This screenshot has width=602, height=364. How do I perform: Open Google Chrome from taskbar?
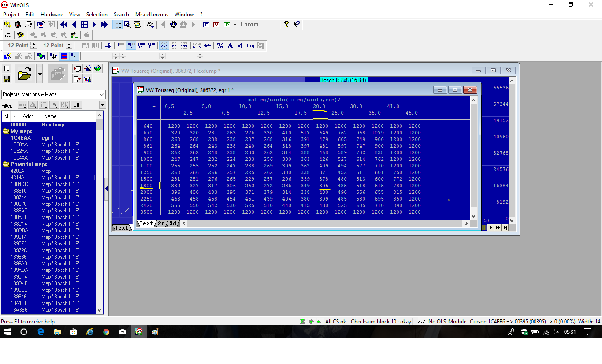pos(106,332)
